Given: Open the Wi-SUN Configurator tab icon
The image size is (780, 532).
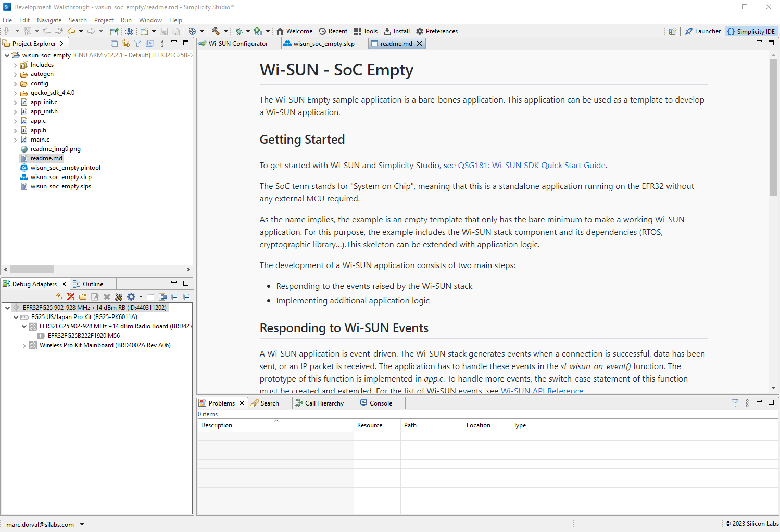Looking at the screenshot, I should (203, 43).
